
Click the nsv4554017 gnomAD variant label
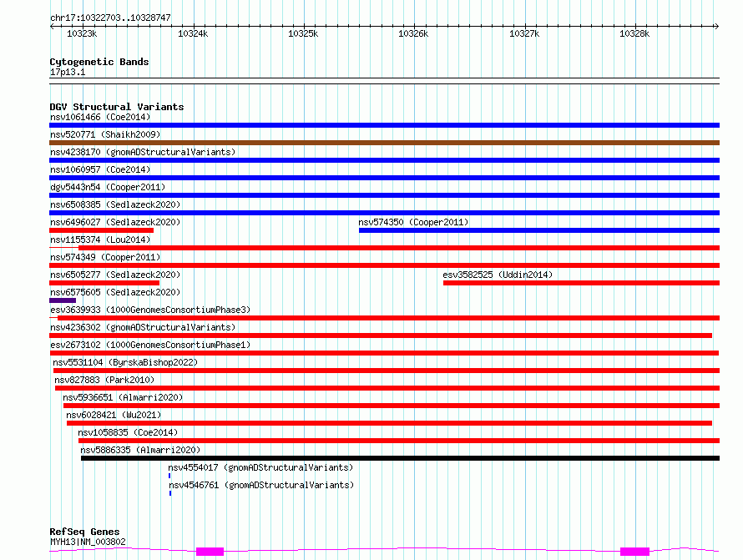260,467
